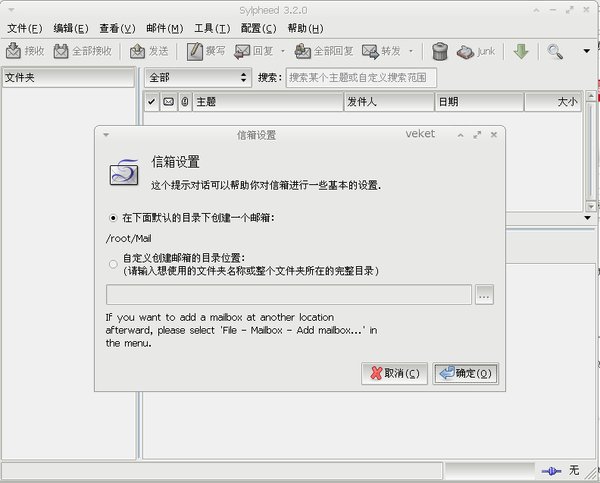This screenshot has height=483, width=600.
Task: Click the ... browse folder button
Action: (484, 294)
